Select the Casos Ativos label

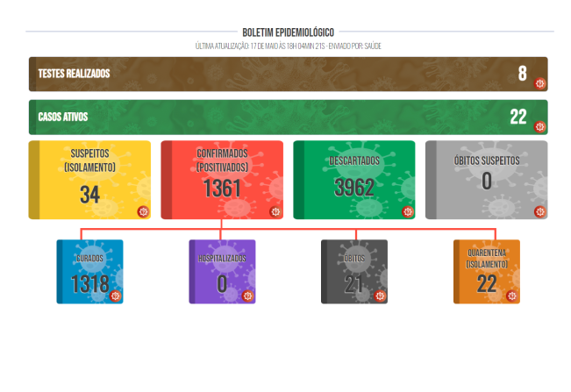click(63, 117)
